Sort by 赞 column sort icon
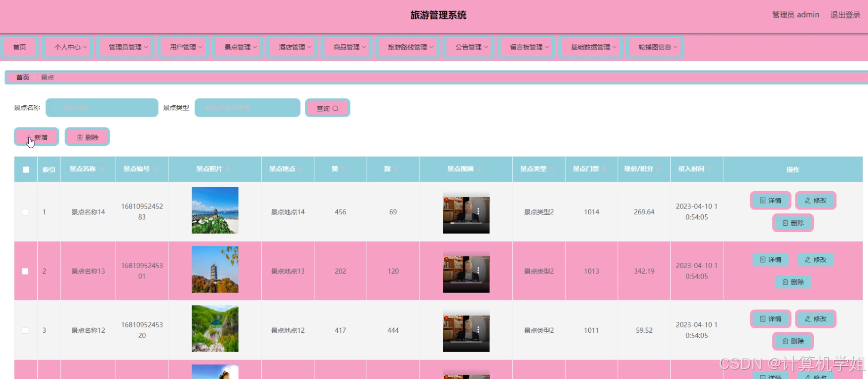Screen dimensions: 868x379 pos(344,169)
